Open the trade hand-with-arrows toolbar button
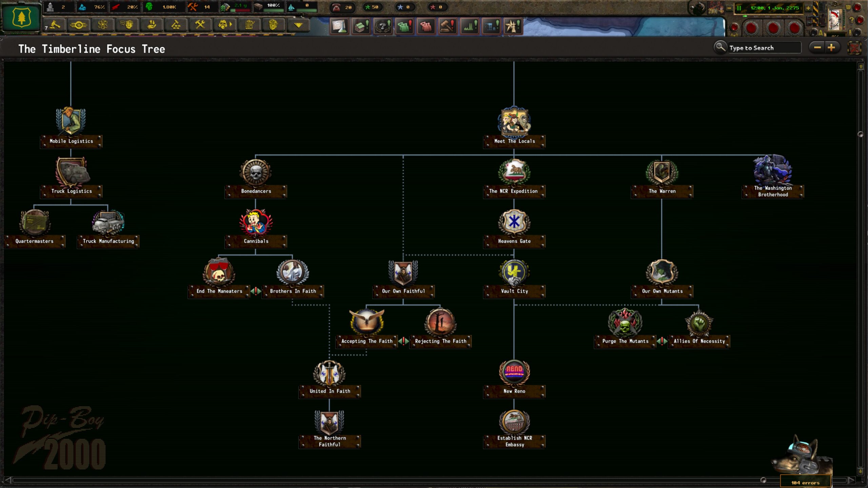This screenshot has width=868, height=488. click(x=152, y=25)
